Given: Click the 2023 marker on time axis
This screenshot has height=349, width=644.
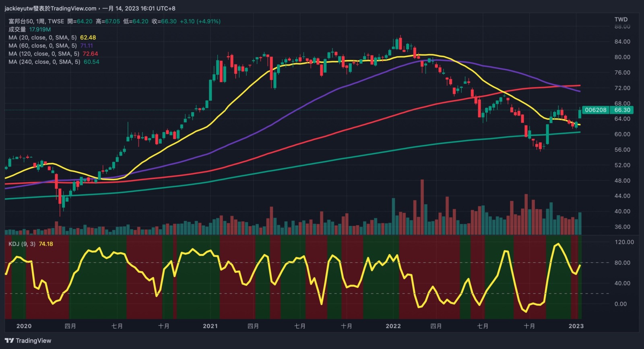Looking at the screenshot, I should [x=576, y=326].
